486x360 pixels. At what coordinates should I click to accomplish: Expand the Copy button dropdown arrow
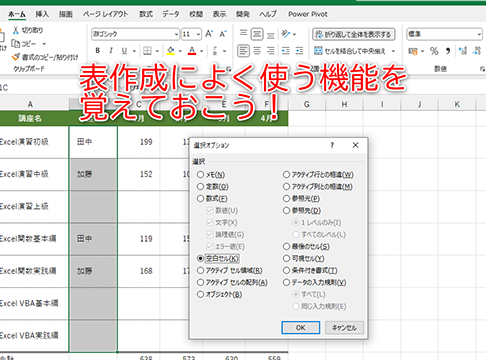[x=44, y=44]
